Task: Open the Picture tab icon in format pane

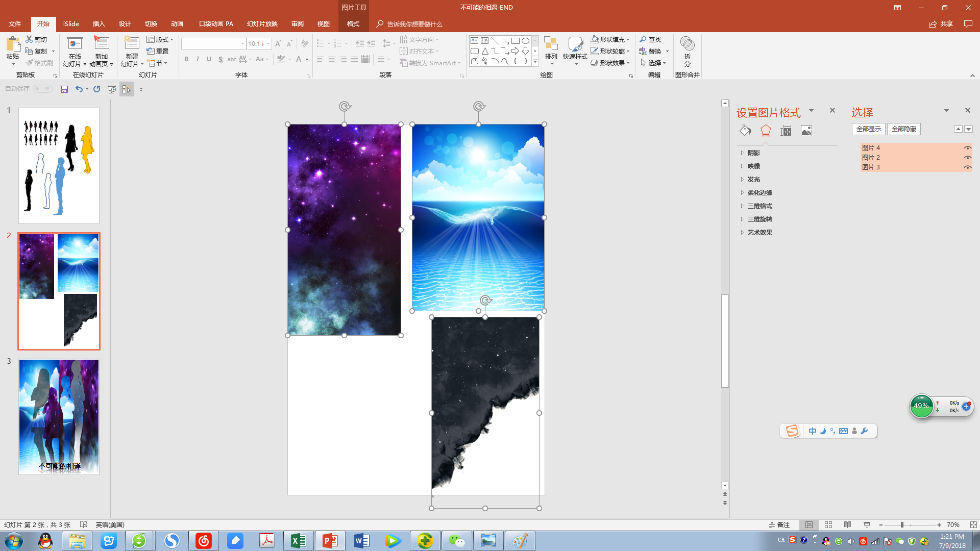Action: pos(806,131)
